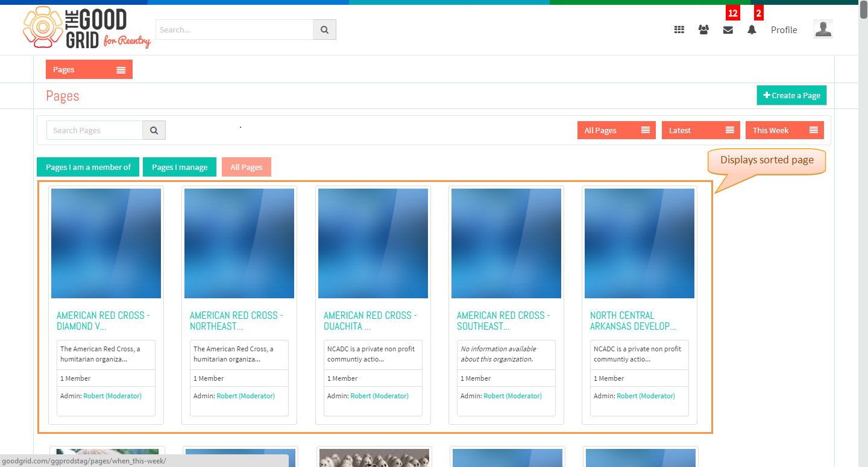Click North Central Arkansas Develop... title

[633, 321]
